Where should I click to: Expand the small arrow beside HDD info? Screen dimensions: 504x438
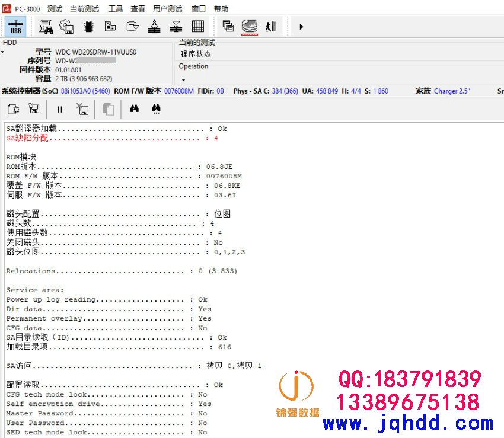[x=2, y=52]
